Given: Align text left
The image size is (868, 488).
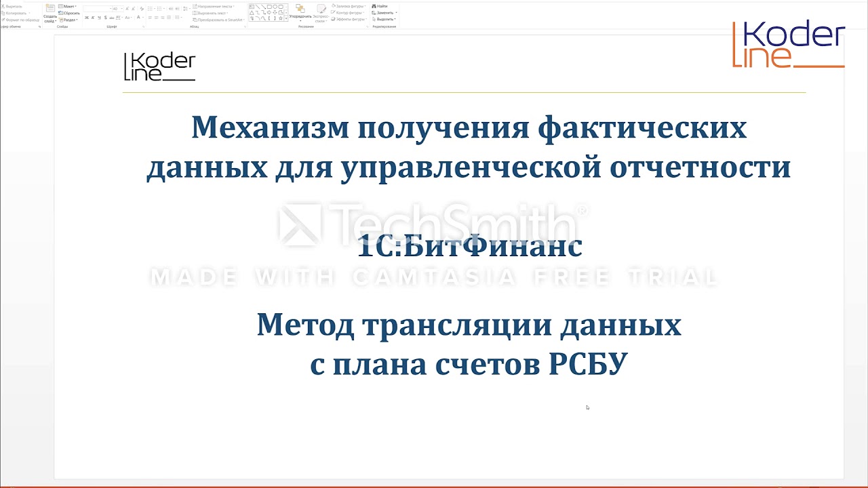Looking at the screenshot, I should coord(150,18).
